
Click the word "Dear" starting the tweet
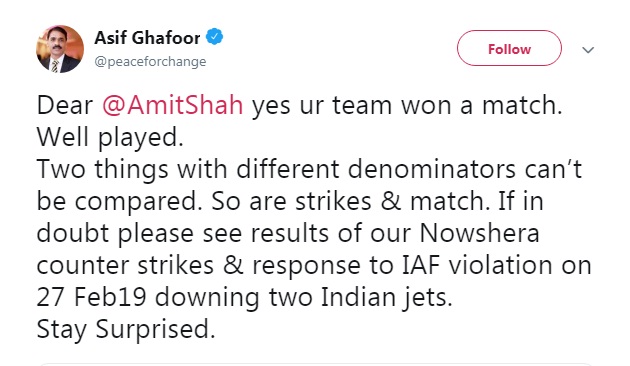pyautogui.click(x=65, y=105)
